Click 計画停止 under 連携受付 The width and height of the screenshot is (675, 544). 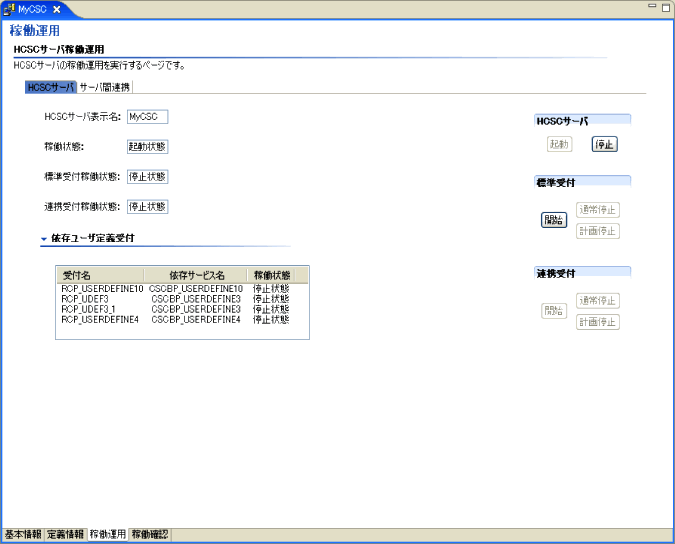tap(598, 322)
